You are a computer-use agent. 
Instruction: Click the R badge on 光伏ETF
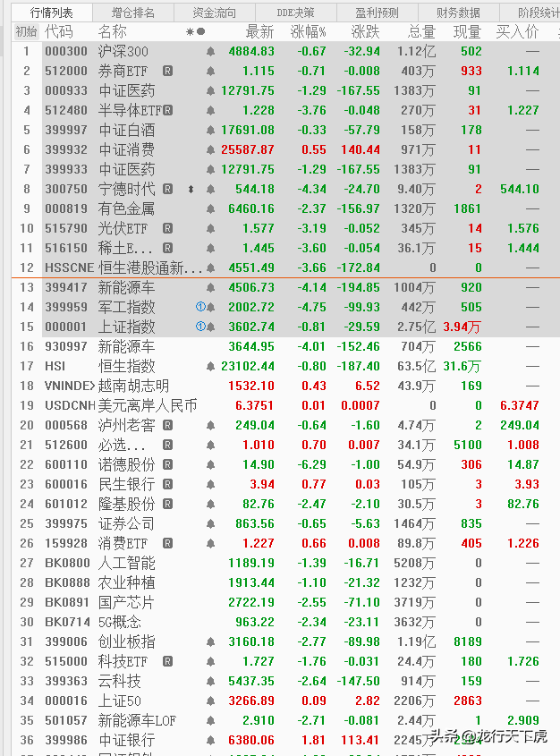click(167, 228)
